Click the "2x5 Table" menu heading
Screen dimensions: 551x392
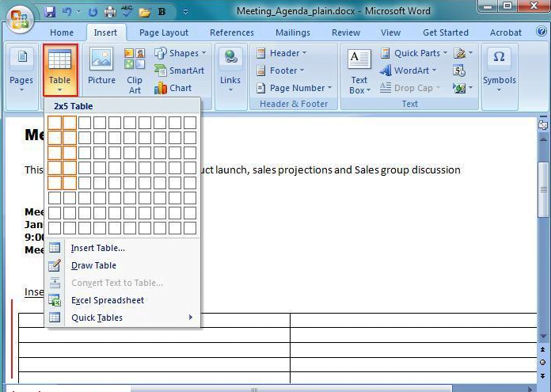point(74,106)
